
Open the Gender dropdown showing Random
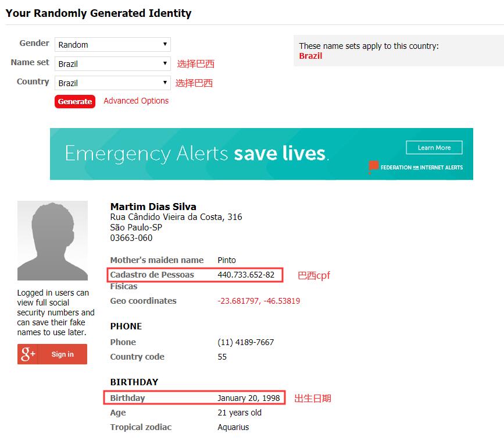[x=113, y=44]
